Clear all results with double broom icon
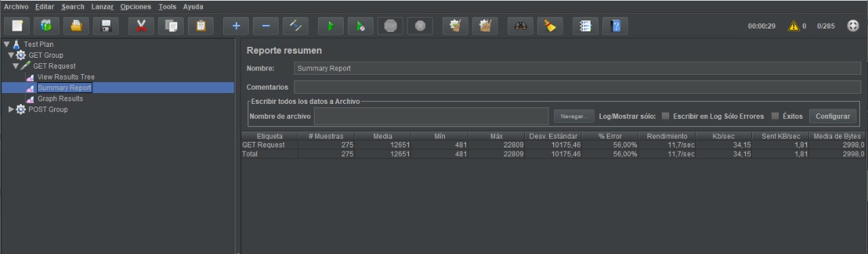Image resolution: width=868 pixels, height=254 pixels. [485, 26]
